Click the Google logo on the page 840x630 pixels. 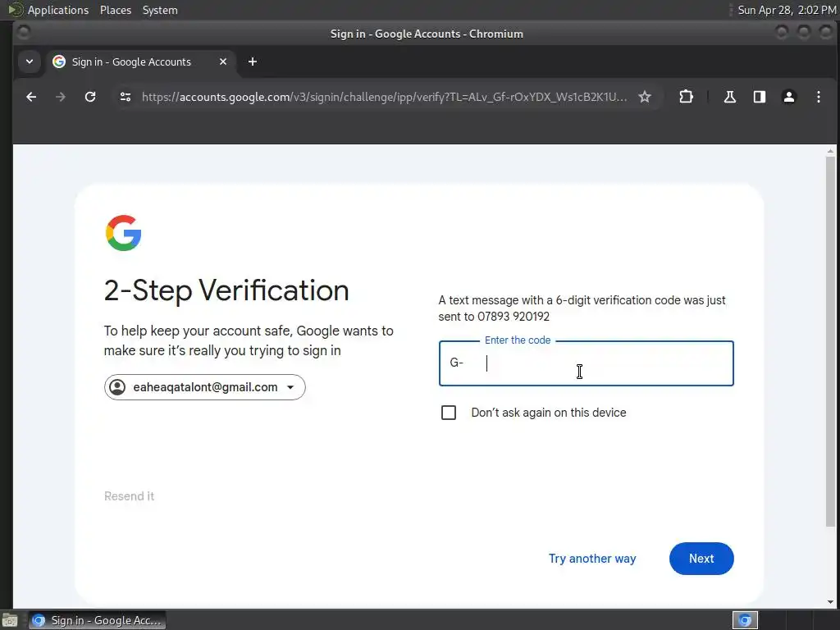(123, 233)
